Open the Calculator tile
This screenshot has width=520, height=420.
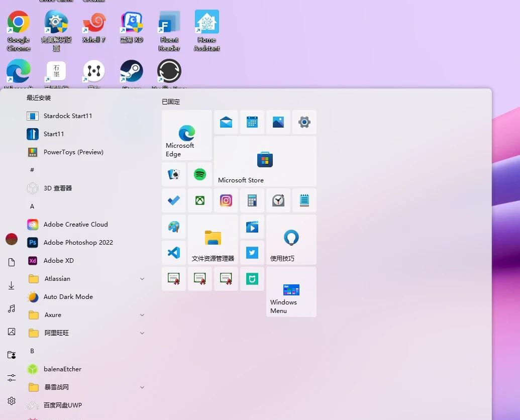point(252,200)
